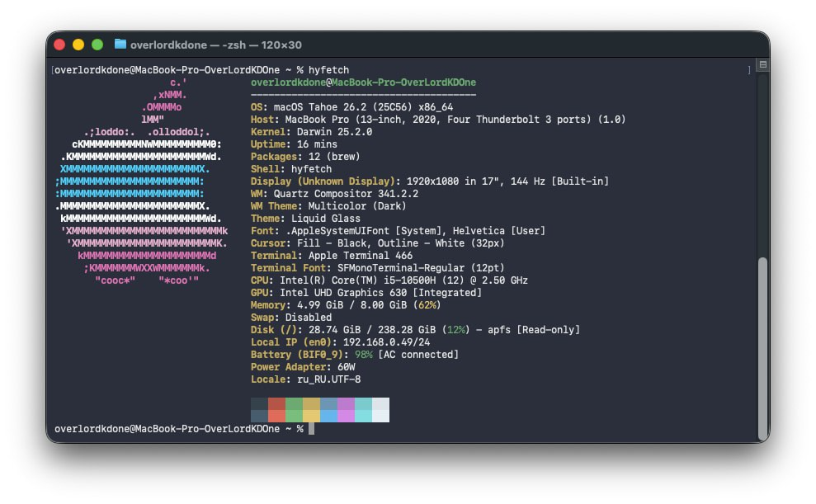
Task: Click the blue folder icon in title bar
Action: click(120, 45)
